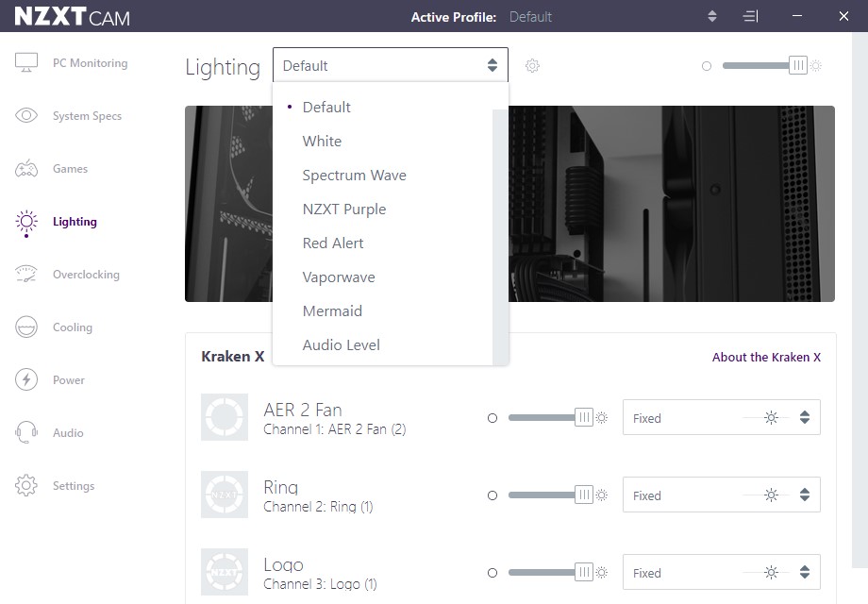The width and height of the screenshot is (868, 604).
Task: Select NZXT Purple lighting profile
Action: (x=382, y=210)
